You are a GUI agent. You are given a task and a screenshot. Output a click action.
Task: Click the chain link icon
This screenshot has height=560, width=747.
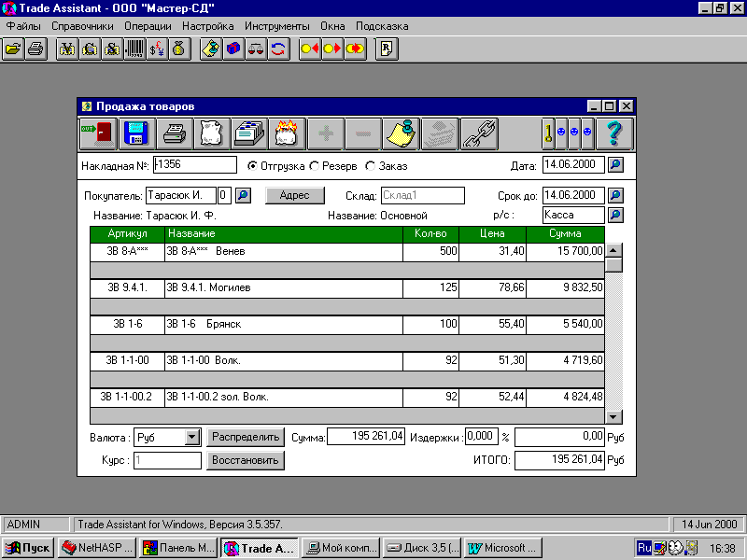click(479, 133)
